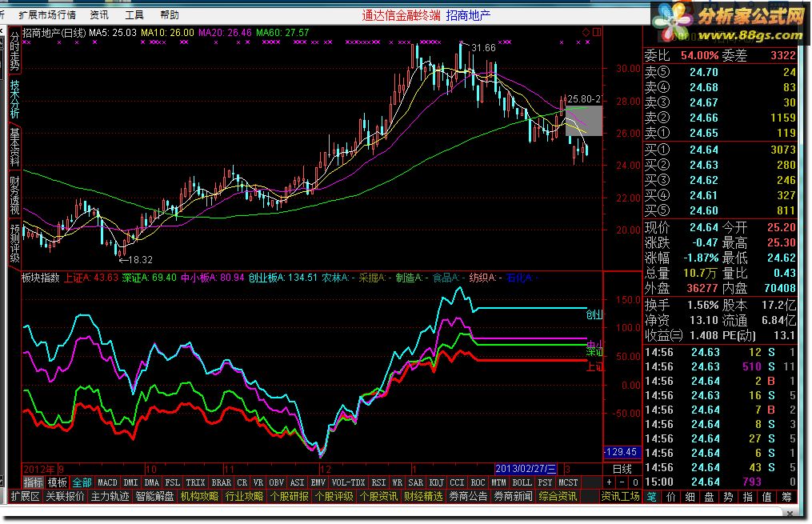Open the 主力轨迹 bottom tab
The image size is (812, 524).
click(110, 497)
